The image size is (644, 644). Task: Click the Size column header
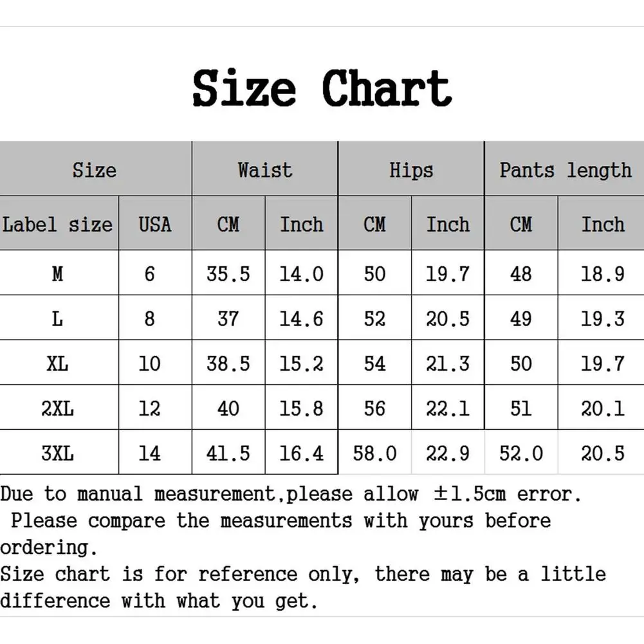95,170
